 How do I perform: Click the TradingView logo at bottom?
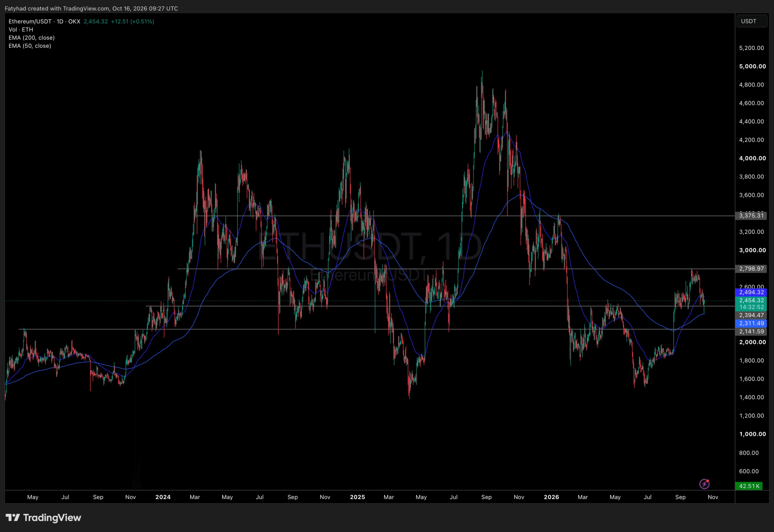click(43, 518)
